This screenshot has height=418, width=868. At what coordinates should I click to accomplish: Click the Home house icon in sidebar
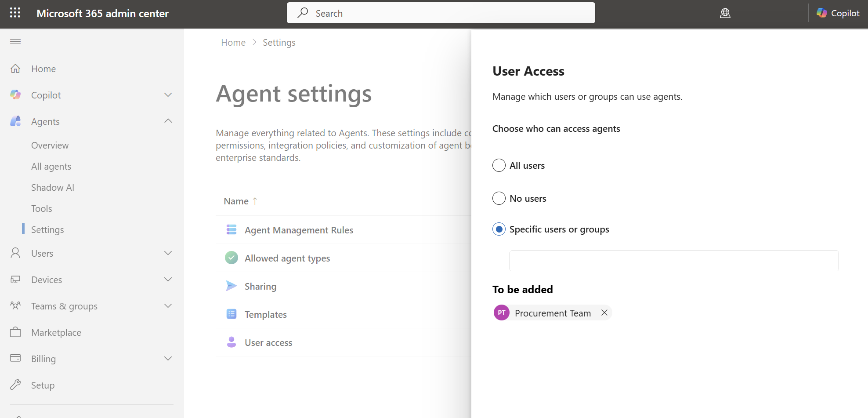click(15, 69)
